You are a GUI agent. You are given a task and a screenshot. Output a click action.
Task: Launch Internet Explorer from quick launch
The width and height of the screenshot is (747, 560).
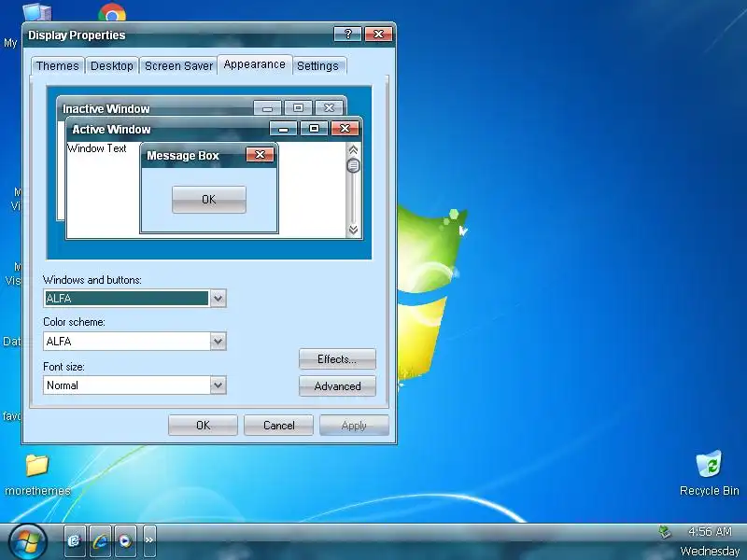pyautogui.click(x=100, y=541)
